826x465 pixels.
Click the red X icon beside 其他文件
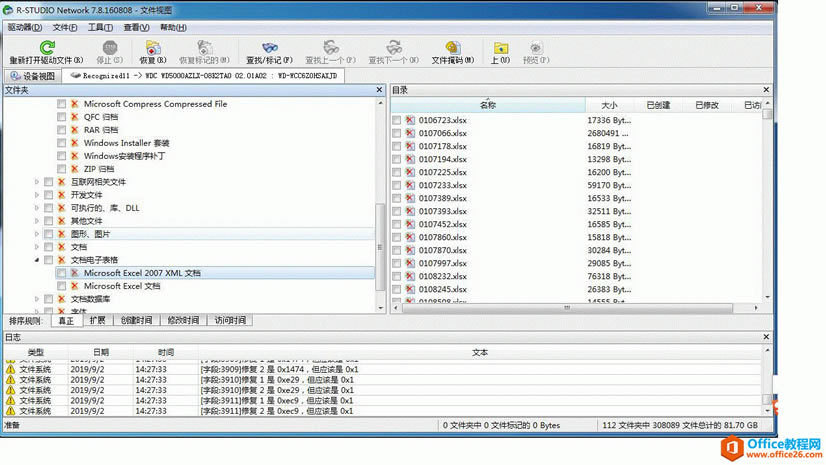62,221
